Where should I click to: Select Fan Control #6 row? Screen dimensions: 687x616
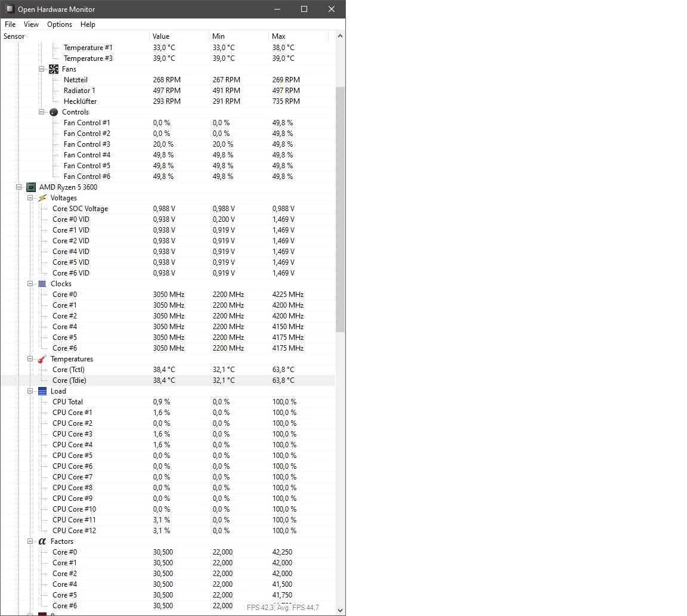click(168, 177)
